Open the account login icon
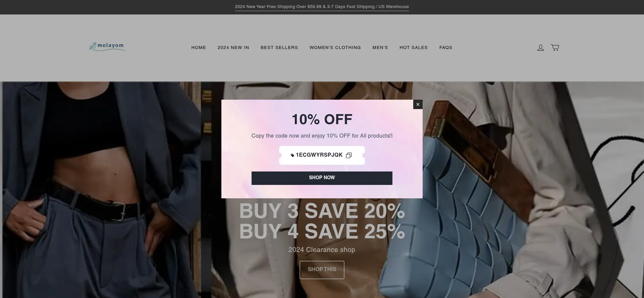The image size is (644, 298). pyautogui.click(x=540, y=48)
